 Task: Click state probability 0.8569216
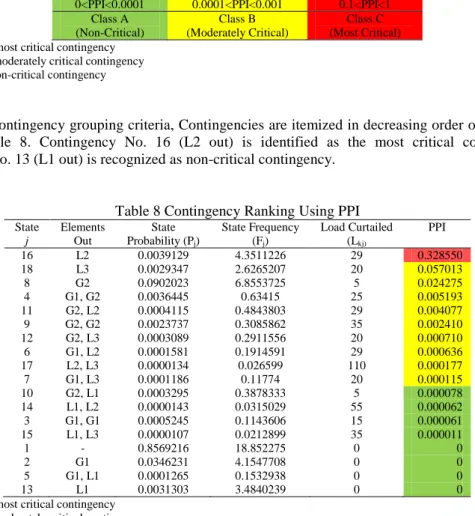pos(163,448)
